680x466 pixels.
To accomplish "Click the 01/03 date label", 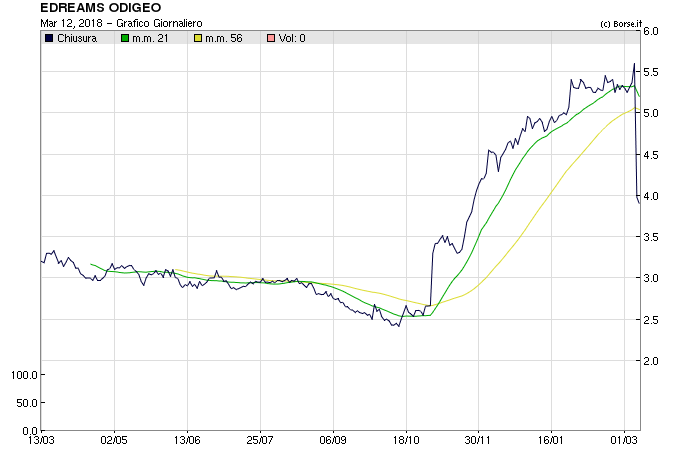I will coord(624,440).
